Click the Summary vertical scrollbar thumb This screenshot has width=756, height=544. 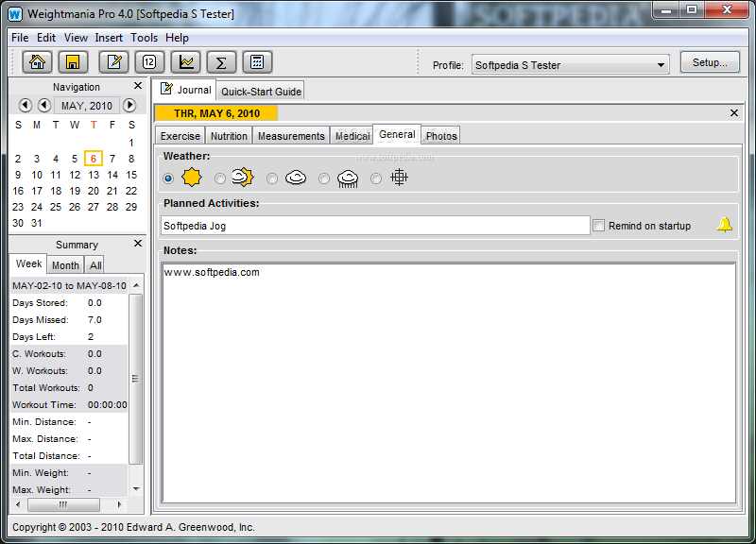136,379
